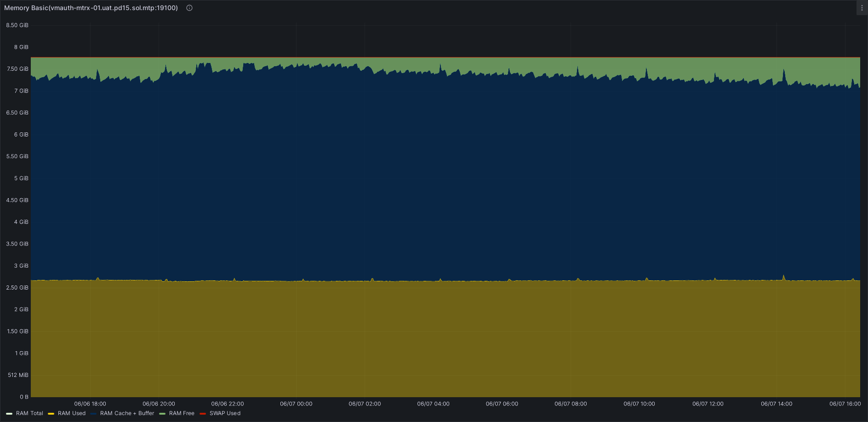The width and height of the screenshot is (868, 422).
Task: Open the panel info tooltip icon
Action: pyautogui.click(x=189, y=8)
